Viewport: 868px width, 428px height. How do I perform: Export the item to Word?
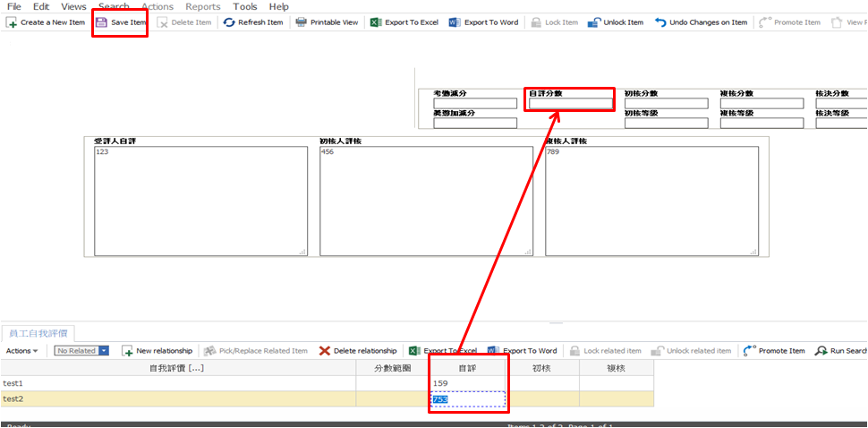pos(483,22)
